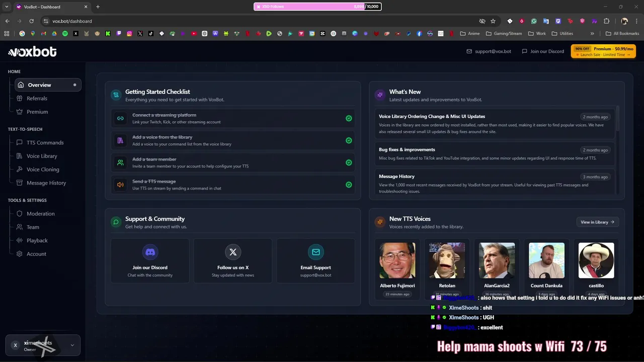644x362 pixels.
Task: Click the envelope icon in Email Support card
Action: (x=315, y=252)
